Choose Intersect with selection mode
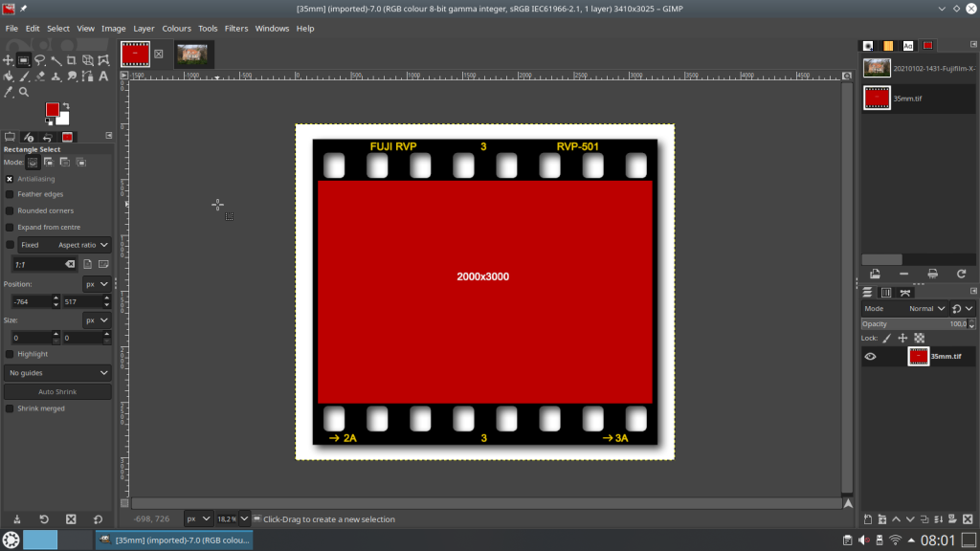 click(x=81, y=163)
